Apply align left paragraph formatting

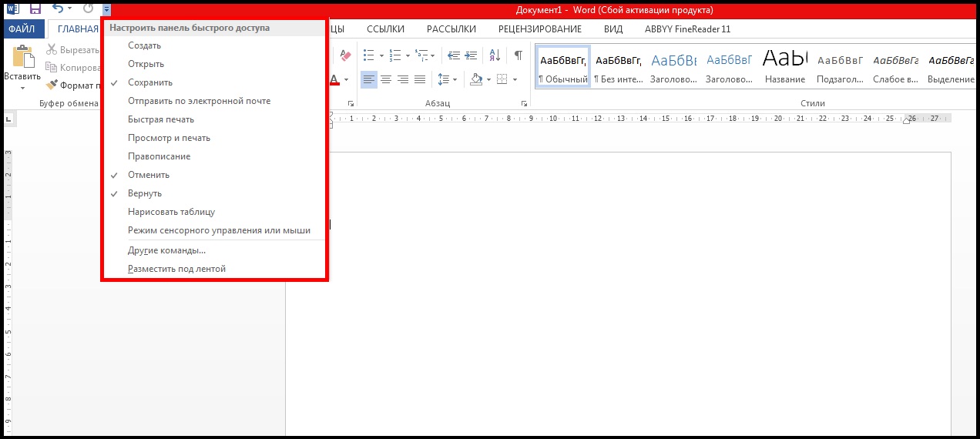tap(369, 79)
